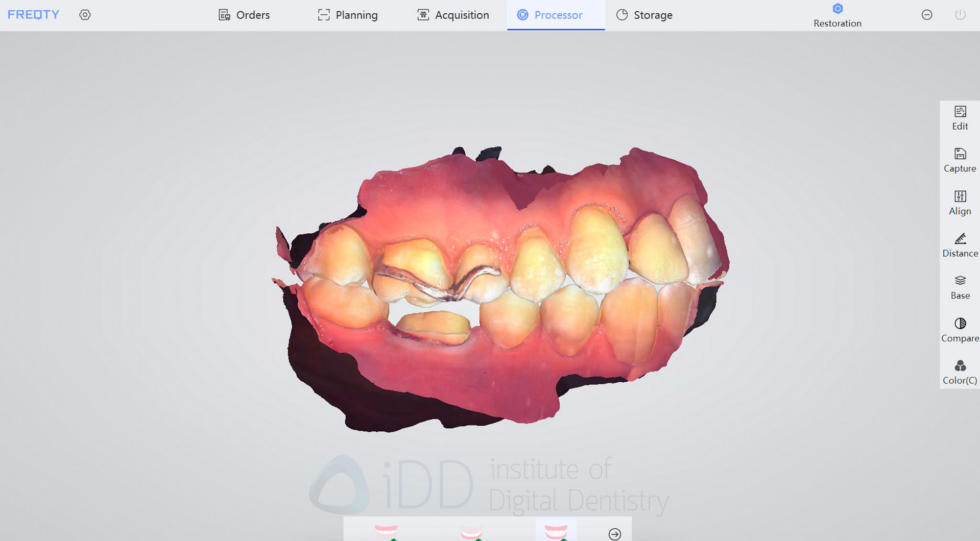Select the Capture tool
Screen dimensions: 980x541
coord(960,160)
